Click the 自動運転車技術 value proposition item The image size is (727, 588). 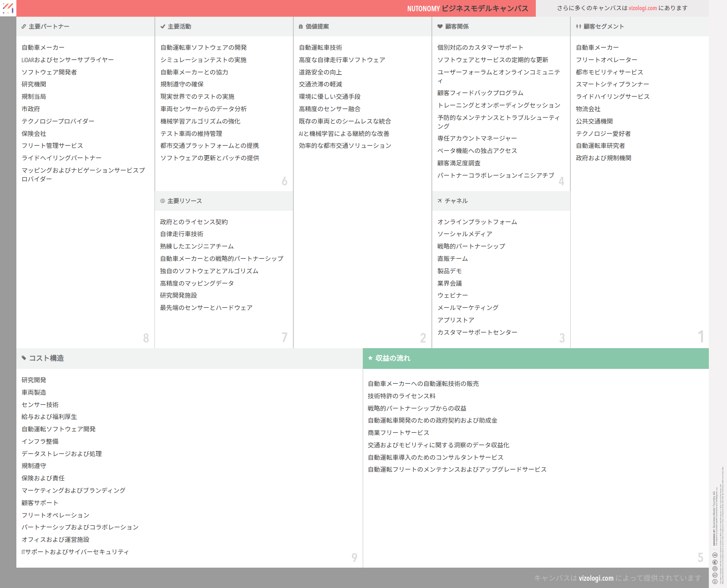[x=320, y=48]
